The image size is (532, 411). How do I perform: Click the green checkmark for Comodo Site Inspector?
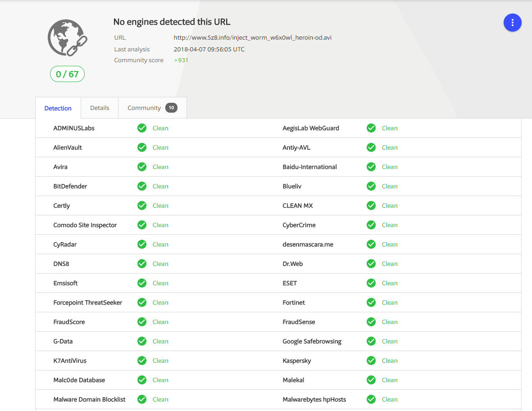pos(142,225)
